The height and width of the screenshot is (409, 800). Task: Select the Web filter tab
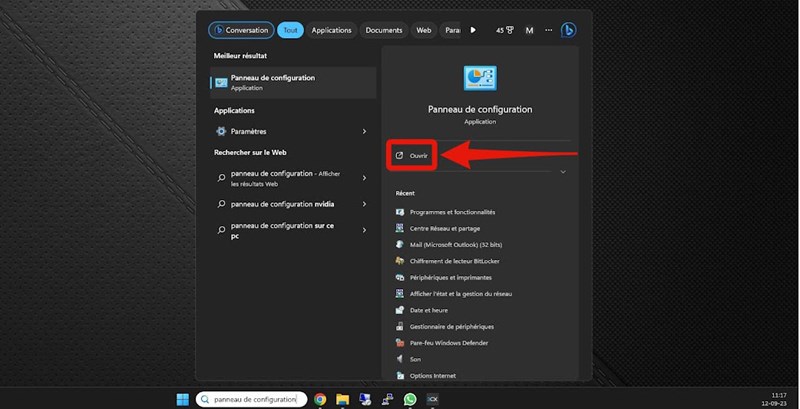[x=424, y=30]
